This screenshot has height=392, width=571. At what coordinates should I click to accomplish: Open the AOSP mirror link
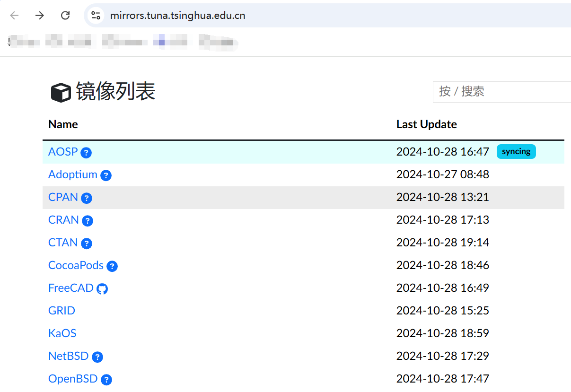(x=63, y=152)
